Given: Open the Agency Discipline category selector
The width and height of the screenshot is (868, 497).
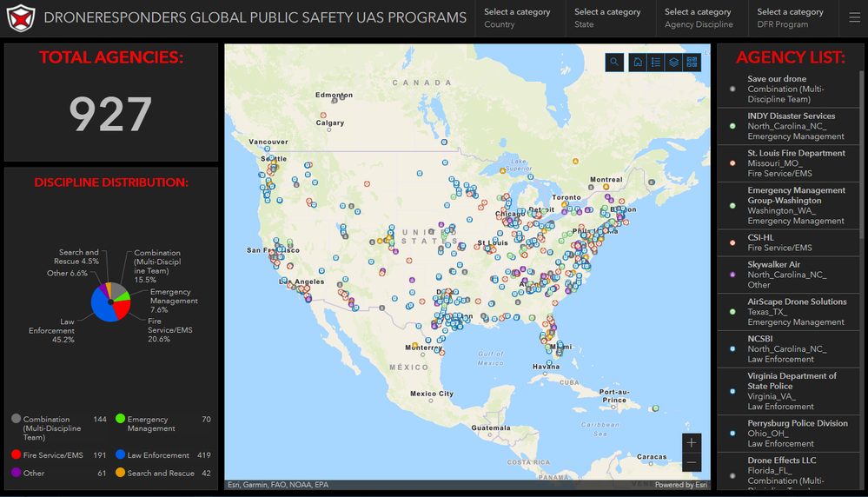Looking at the screenshot, I should (x=701, y=18).
